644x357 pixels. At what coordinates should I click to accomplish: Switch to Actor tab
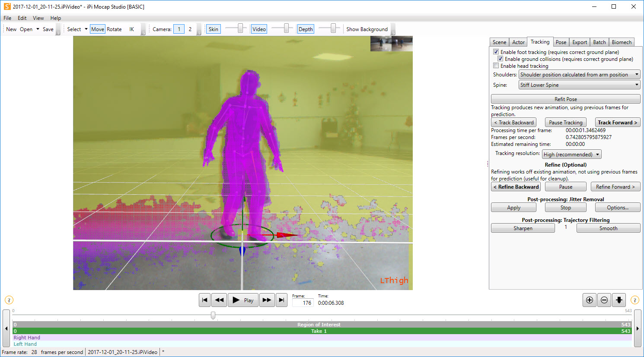[518, 42]
